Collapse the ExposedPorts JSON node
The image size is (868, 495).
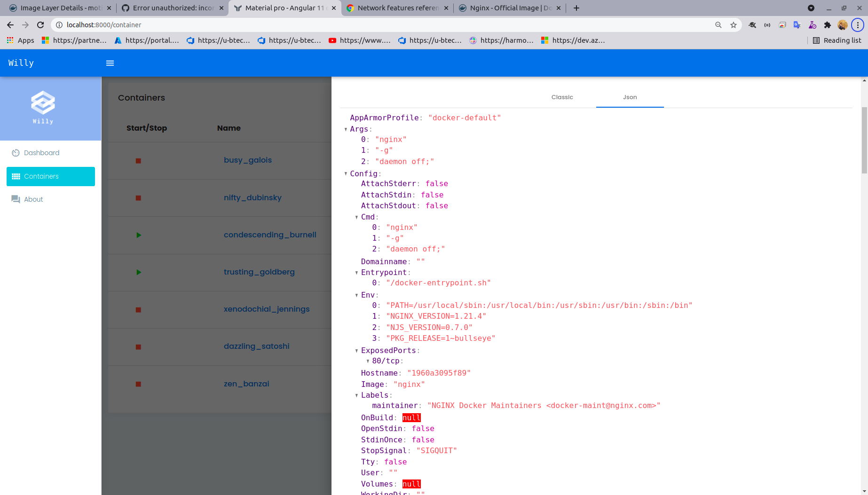(356, 351)
